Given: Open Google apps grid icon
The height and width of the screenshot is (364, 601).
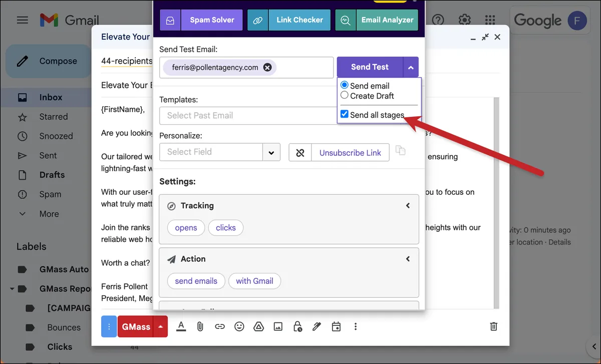Looking at the screenshot, I should click(x=491, y=20).
